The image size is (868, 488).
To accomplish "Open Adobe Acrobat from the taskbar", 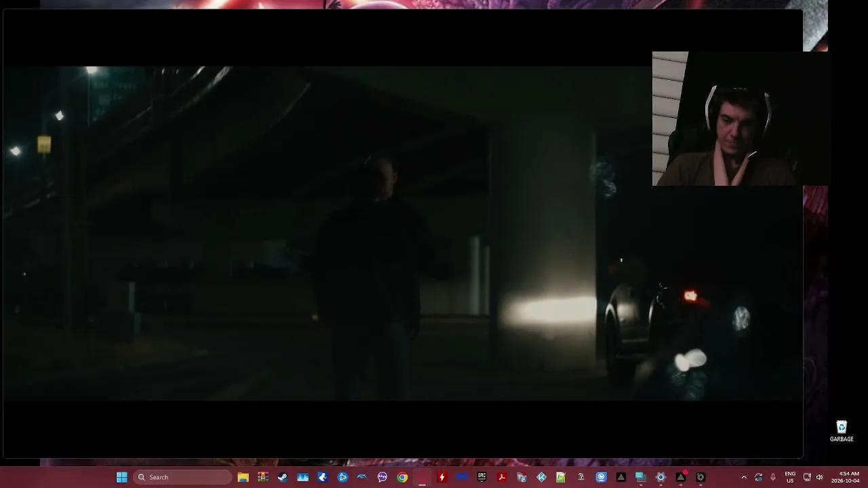I will click(502, 477).
